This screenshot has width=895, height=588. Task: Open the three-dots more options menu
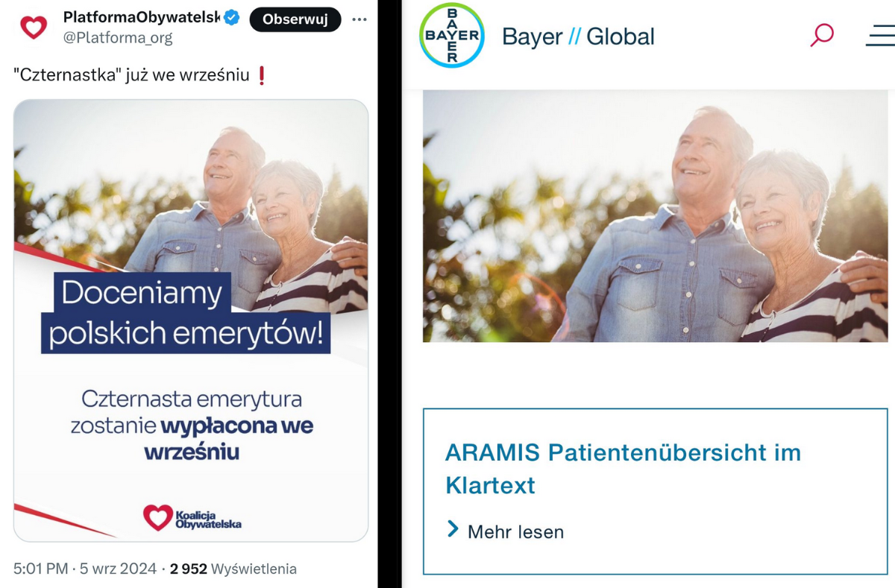click(359, 20)
